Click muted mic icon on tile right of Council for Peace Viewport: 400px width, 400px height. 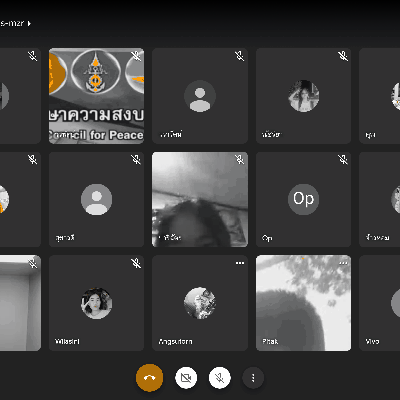pyautogui.click(x=239, y=56)
